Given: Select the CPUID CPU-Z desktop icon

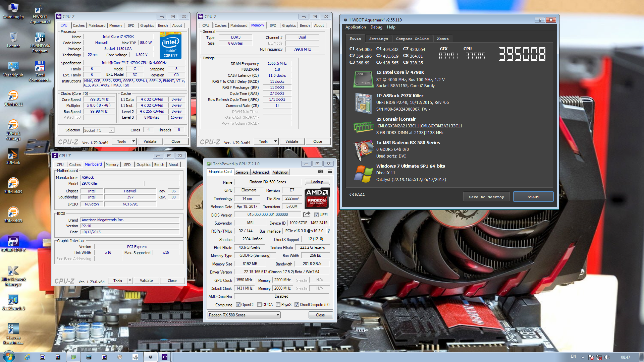Looking at the screenshot, I should [13, 244].
